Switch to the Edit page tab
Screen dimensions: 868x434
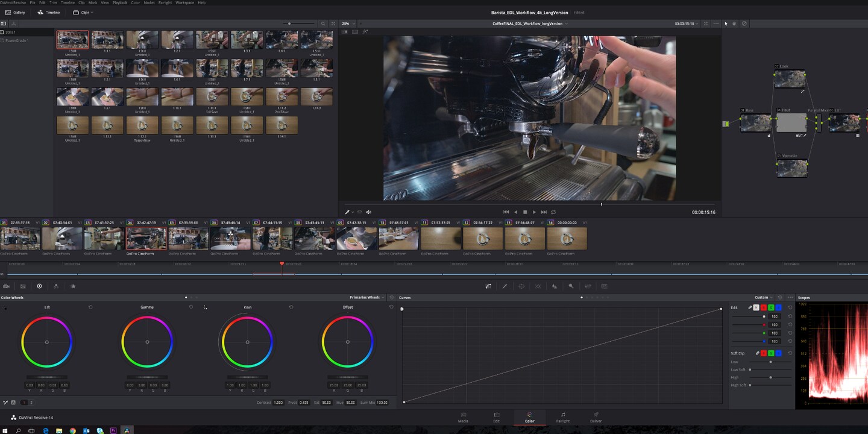coord(496,417)
